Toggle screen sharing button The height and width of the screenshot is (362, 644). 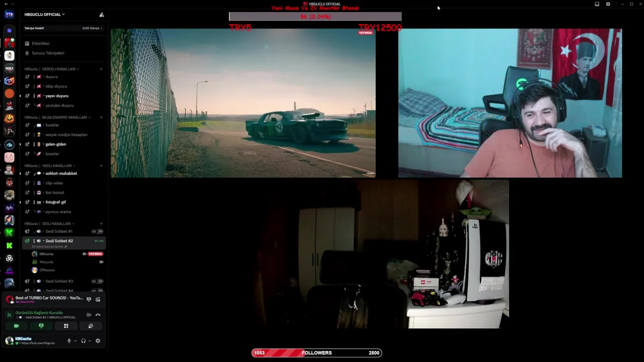point(41,326)
